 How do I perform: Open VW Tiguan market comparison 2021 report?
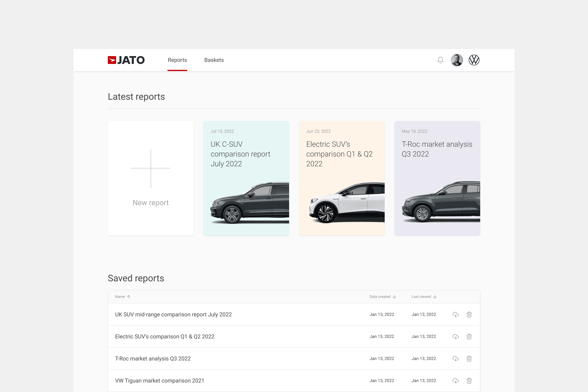pyautogui.click(x=159, y=380)
